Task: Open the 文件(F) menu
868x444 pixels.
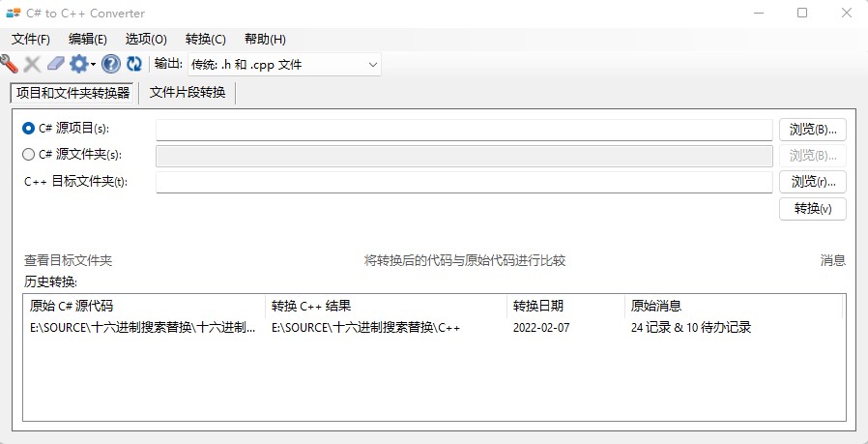Action: 31,40
